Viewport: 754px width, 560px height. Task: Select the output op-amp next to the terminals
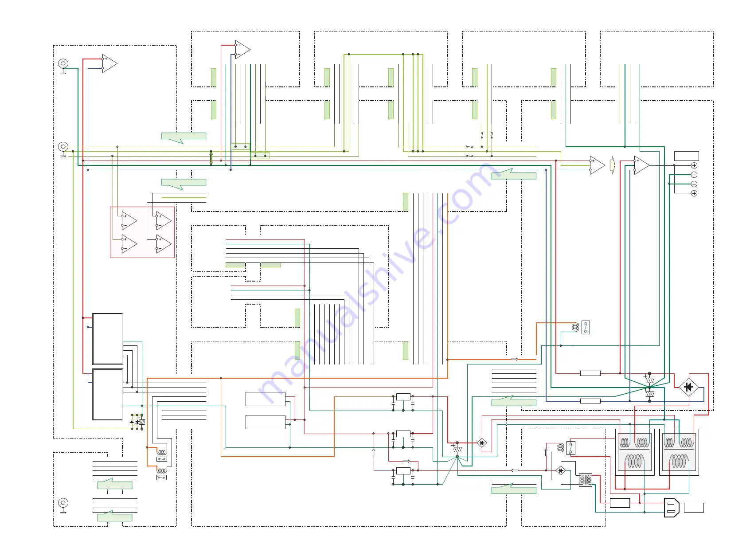point(641,165)
